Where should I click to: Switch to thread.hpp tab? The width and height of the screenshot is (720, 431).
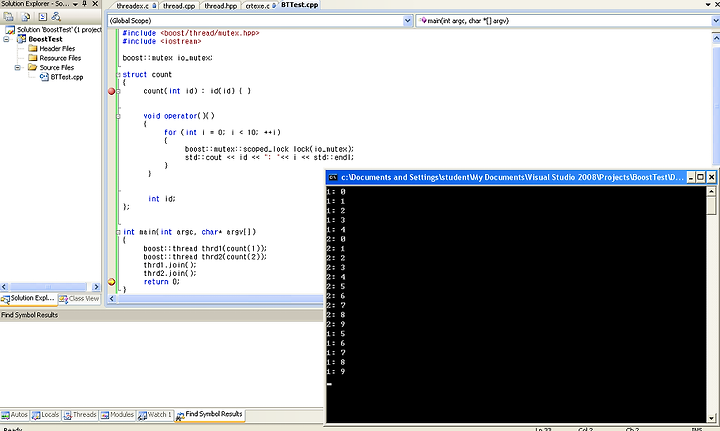pos(220,6)
